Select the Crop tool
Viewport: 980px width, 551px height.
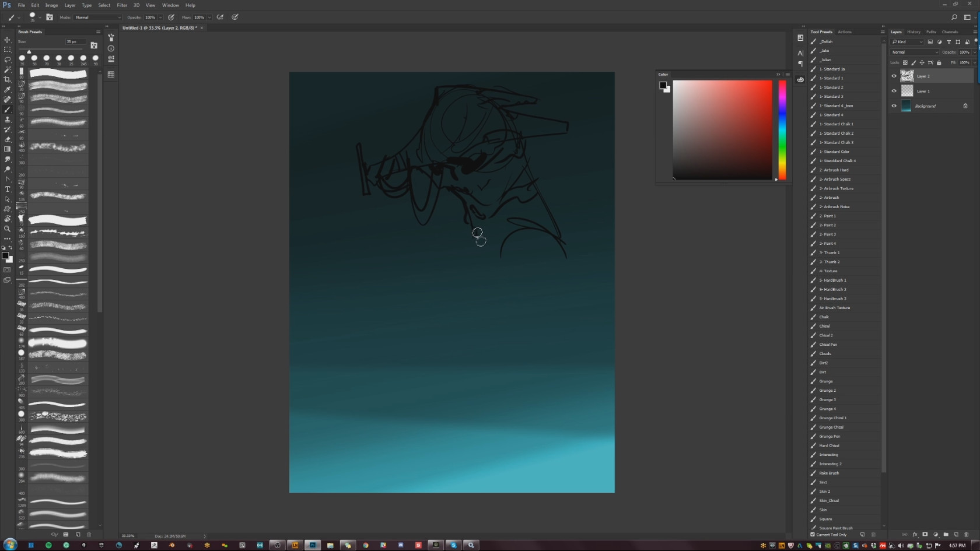pyautogui.click(x=8, y=79)
